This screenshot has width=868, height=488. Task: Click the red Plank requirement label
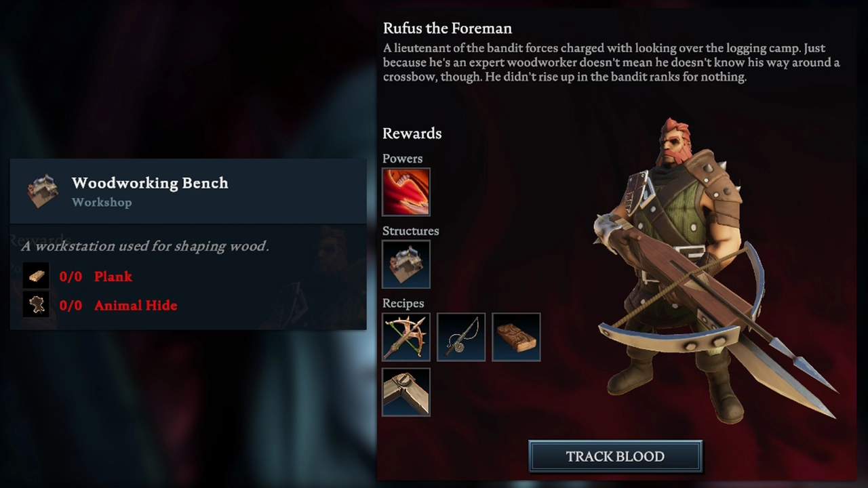click(113, 277)
